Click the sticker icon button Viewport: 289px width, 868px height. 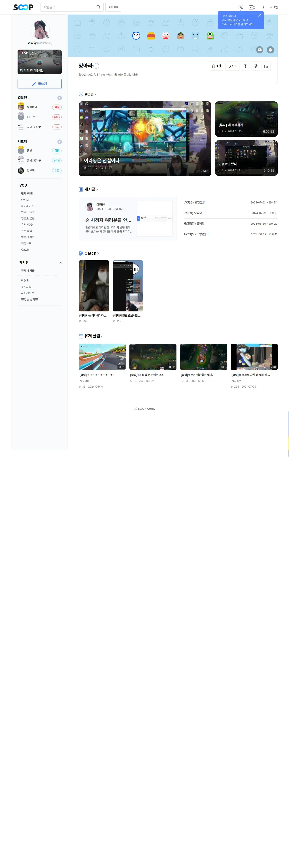(x=266, y=66)
